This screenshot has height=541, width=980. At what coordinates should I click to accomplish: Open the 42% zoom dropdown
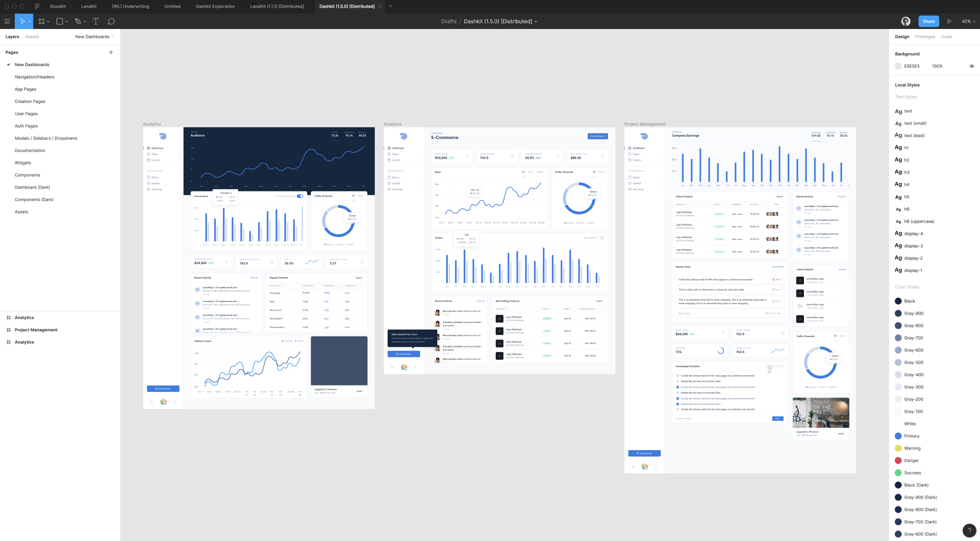pyautogui.click(x=968, y=21)
